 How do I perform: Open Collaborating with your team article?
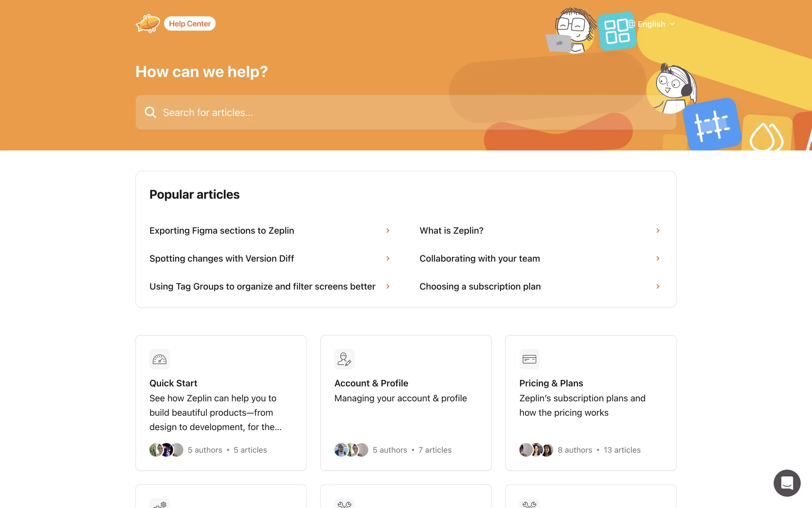(x=480, y=259)
